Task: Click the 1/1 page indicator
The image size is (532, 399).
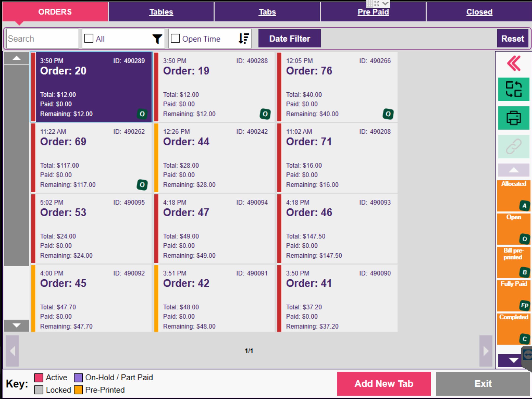Action: tap(249, 351)
